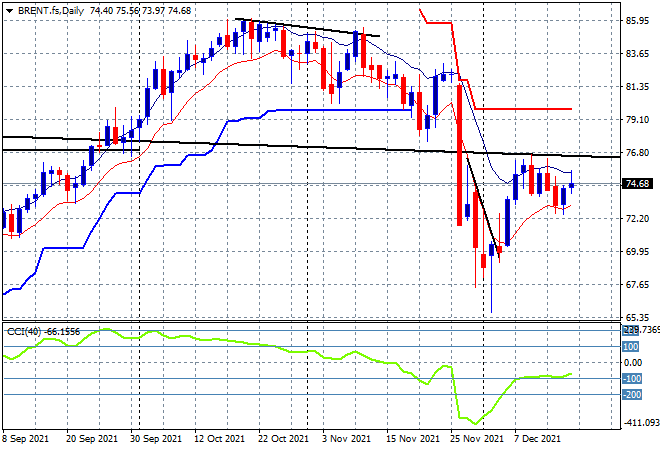Click the 30 Sep 2021 date label
This screenshot has height=450, width=660.
156,439
